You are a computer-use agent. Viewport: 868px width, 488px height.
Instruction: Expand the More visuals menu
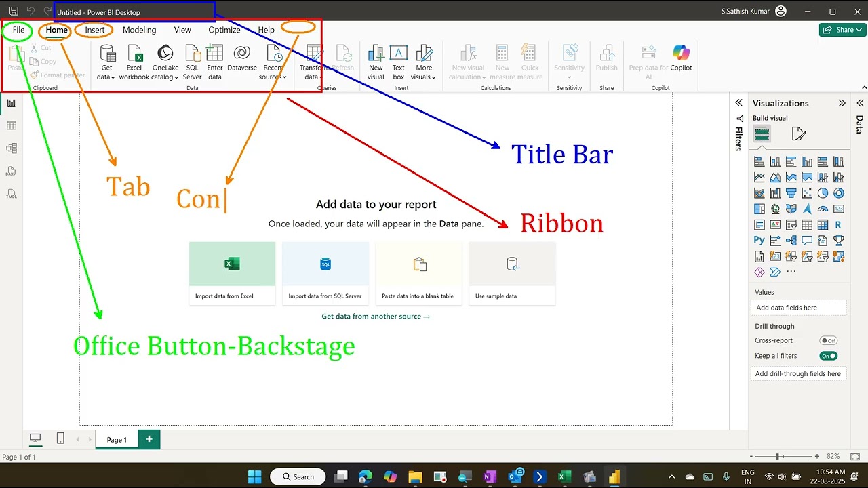tap(424, 62)
